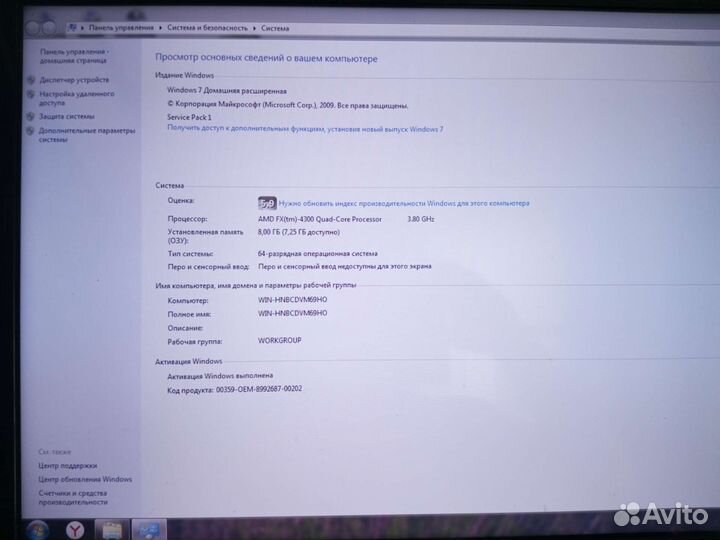Open Дополнительные параметры системы link
720x540 pixels.
(x=87, y=135)
